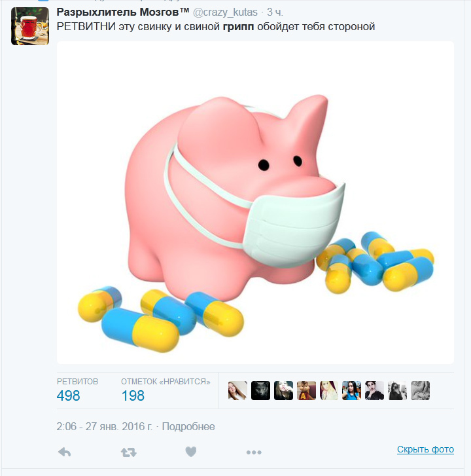Click the last grayscale liker avatar

point(420,390)
